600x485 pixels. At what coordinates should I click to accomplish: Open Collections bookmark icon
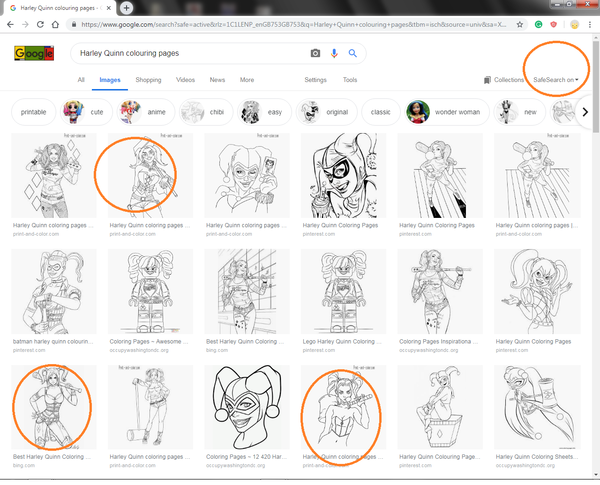coord(487,80)
